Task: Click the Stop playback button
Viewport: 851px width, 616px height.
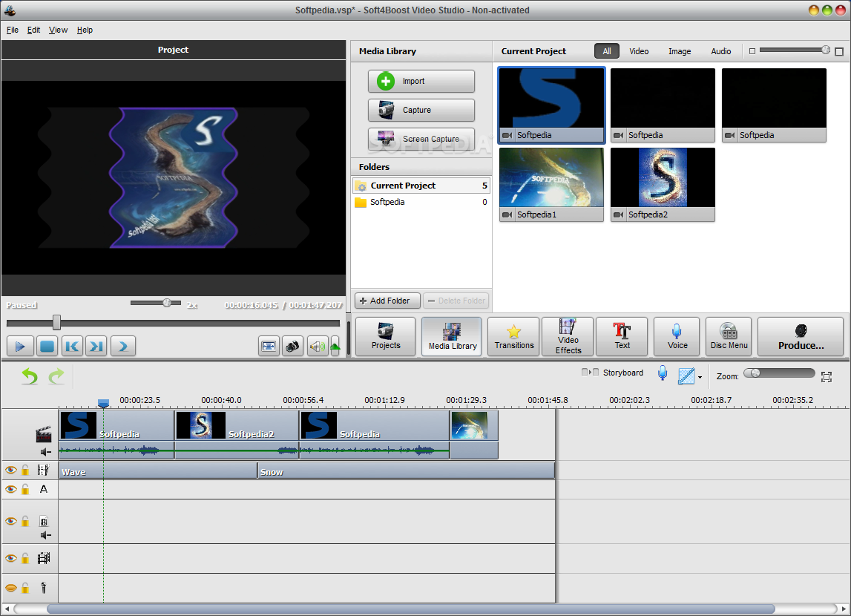Action: 47,347
